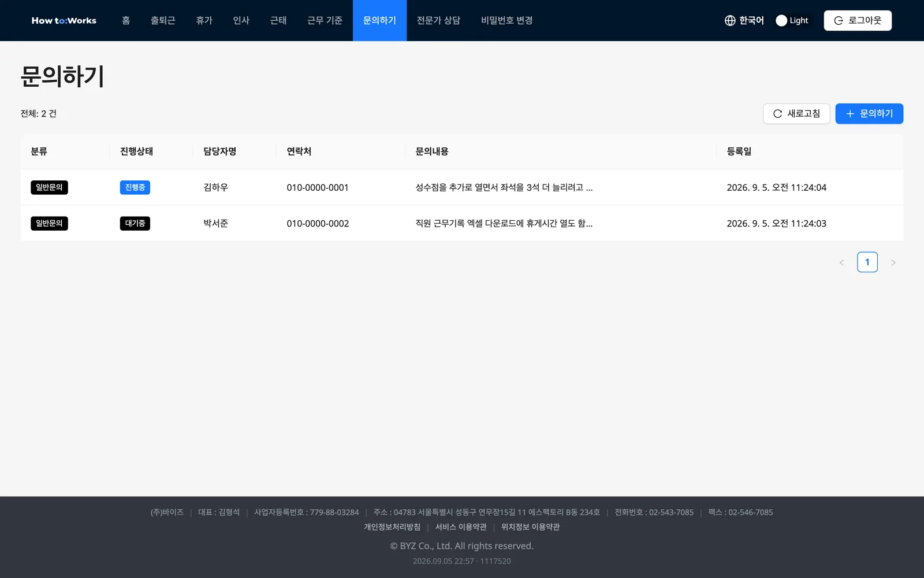Click the blue 문의하기 add button
The width and height of the screenshot is (924, 578).
[x=869, y=113]
